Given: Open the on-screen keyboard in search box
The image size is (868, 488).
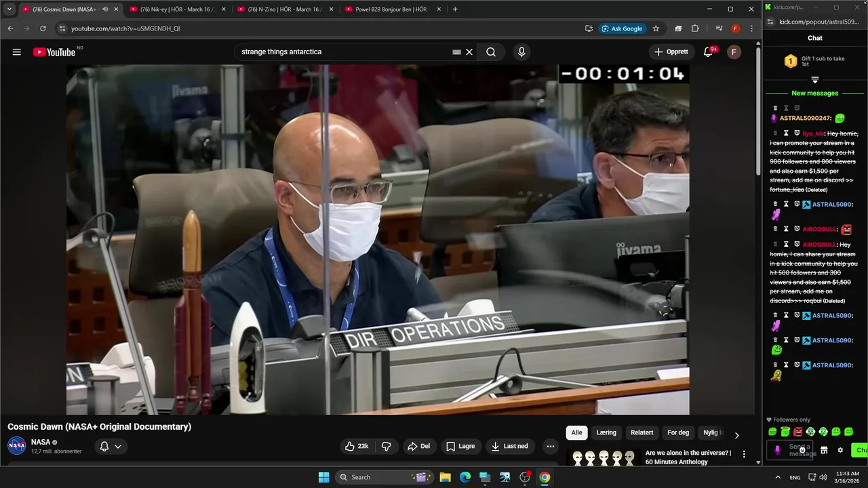Looking at the screenshot, I should pyautogui.click(x=457, y=52).
